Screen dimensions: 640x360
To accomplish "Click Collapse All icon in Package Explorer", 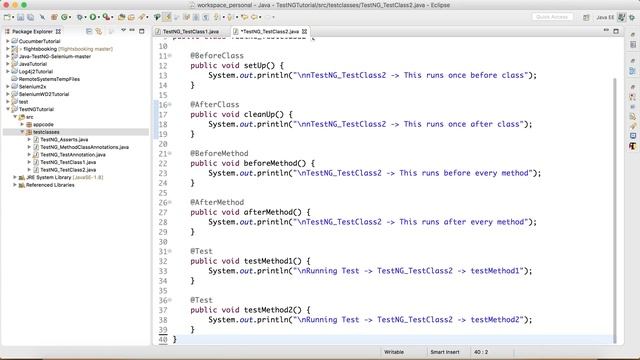I will (89, 31).
